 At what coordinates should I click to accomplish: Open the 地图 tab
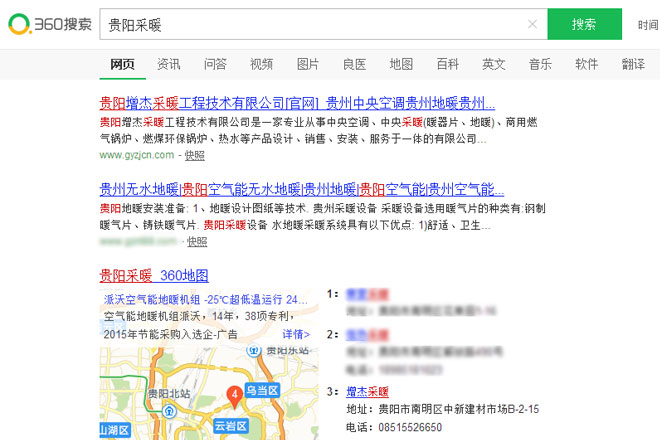click(401, 64)
